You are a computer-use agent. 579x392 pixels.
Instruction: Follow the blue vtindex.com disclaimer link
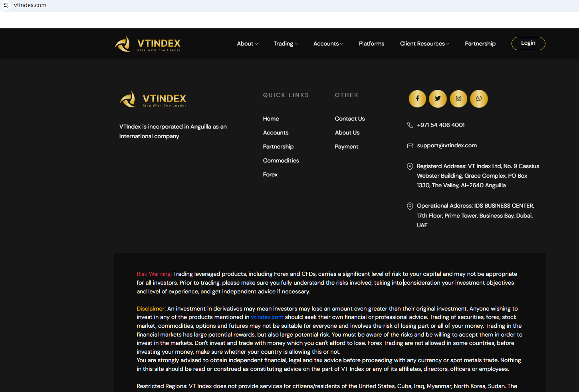(x=267, y=317)
